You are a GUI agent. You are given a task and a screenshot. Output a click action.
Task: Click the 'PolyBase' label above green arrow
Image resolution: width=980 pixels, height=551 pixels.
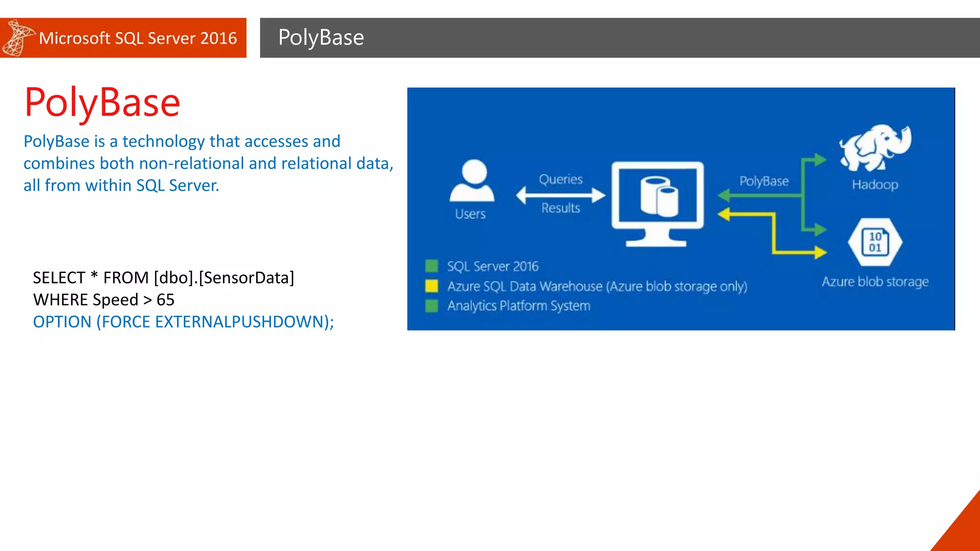764,181
